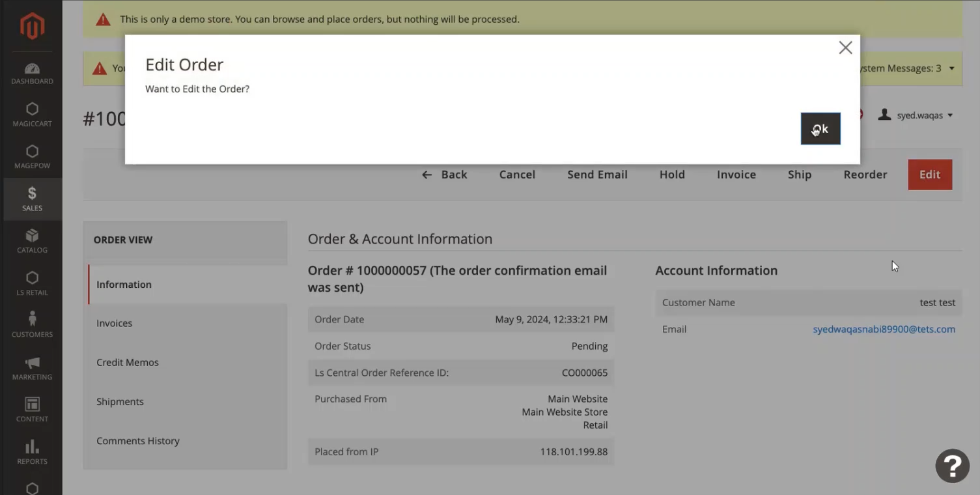Expand the syed.waqas account dropdown
Image resolution: width=980 pixels, height=495 pixels.
tap(917, 115)
